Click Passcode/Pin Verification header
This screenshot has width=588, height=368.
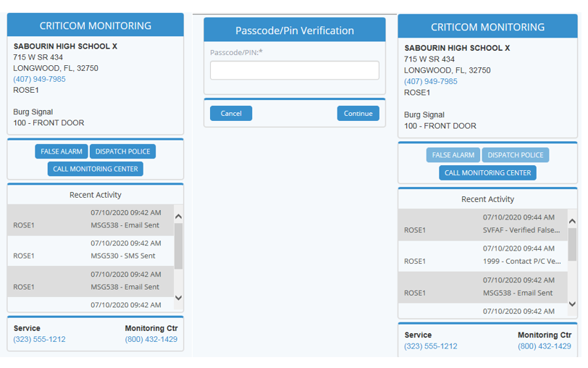tap(295, 30)
